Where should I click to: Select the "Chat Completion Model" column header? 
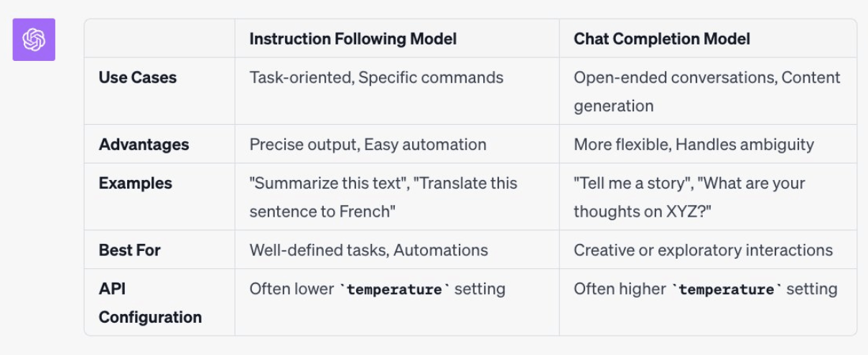661,39
